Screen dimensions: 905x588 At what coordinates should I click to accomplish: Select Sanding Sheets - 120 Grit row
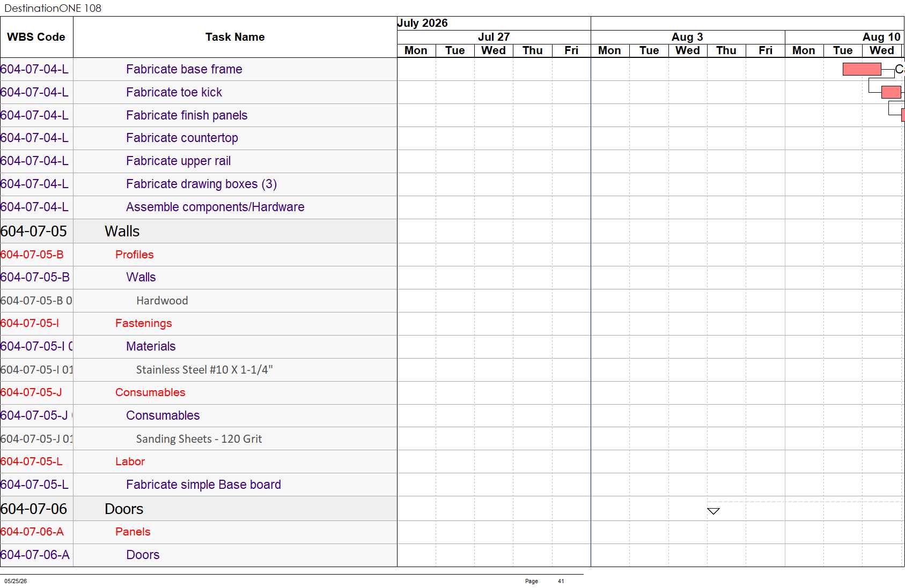tap(198, 439)
